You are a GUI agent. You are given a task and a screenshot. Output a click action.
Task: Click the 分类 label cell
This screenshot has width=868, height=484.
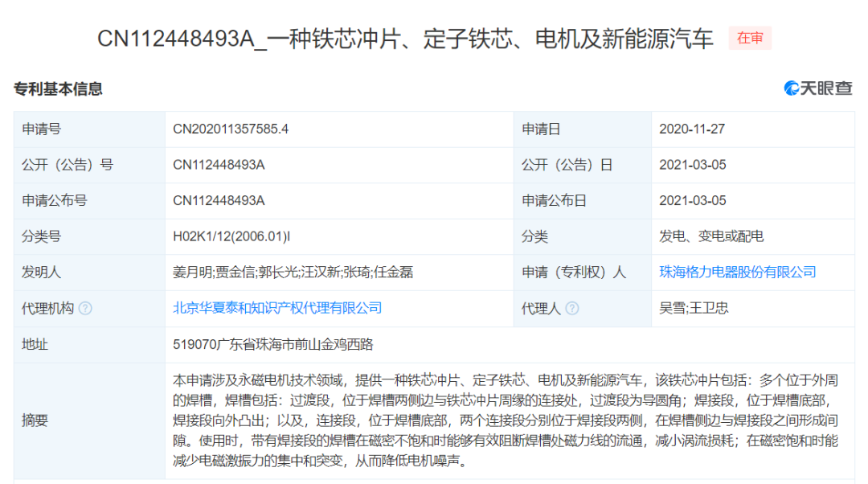tap(583, 236)
